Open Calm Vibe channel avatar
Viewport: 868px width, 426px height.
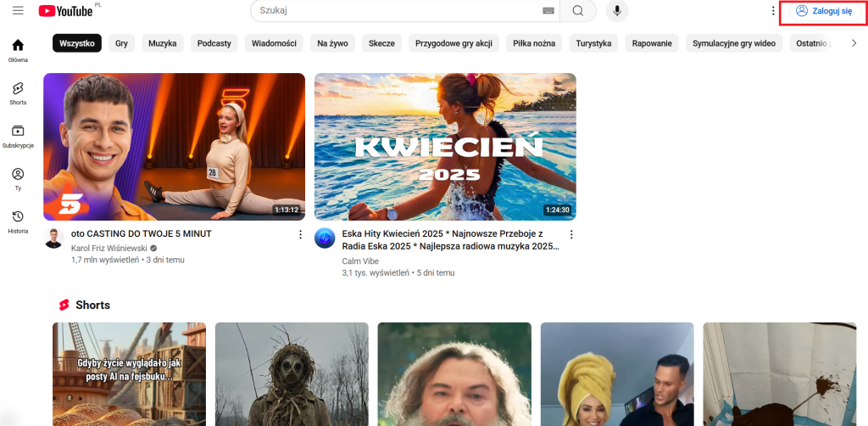tap(325, 238)
